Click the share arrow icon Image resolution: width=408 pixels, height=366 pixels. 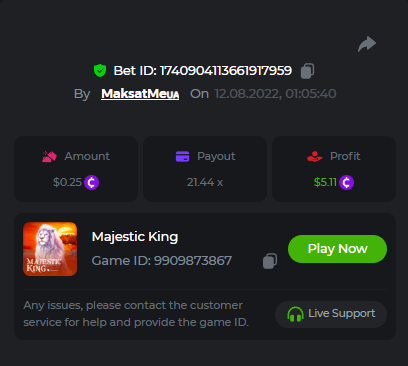click(x=367, y=44)
